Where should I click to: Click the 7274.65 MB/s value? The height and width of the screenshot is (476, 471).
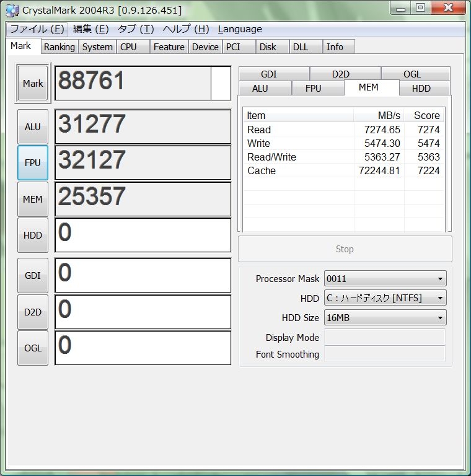pyautogui.click(x=382, y=130)
